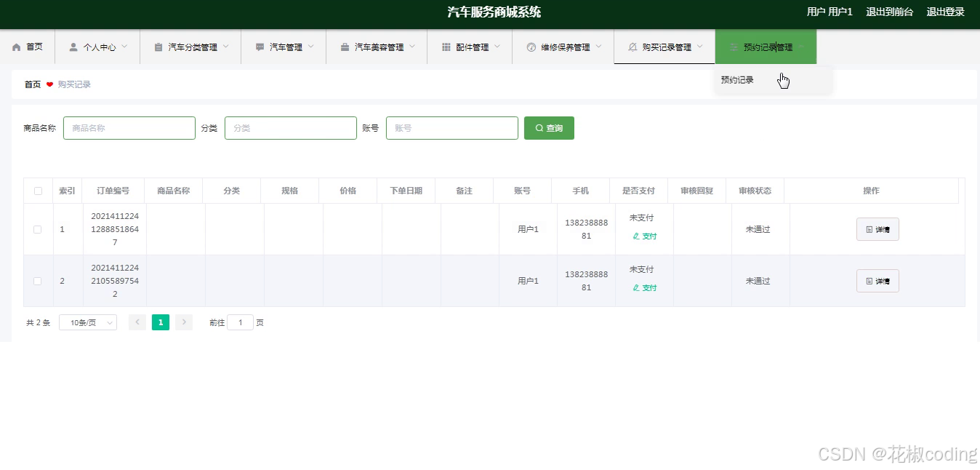Click the 购买记录 breadcrumb text
Viewport: 980px width, 470px height.
pyautogui.click(x=74, y=84)
